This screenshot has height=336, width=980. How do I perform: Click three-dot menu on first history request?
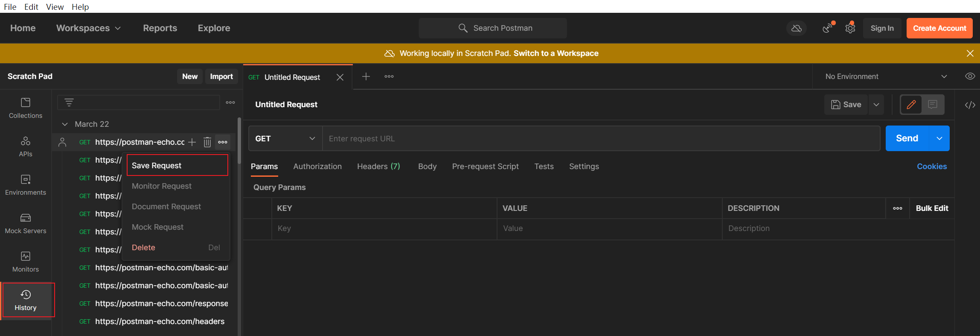pyautogui.click(x=223, y=142)
